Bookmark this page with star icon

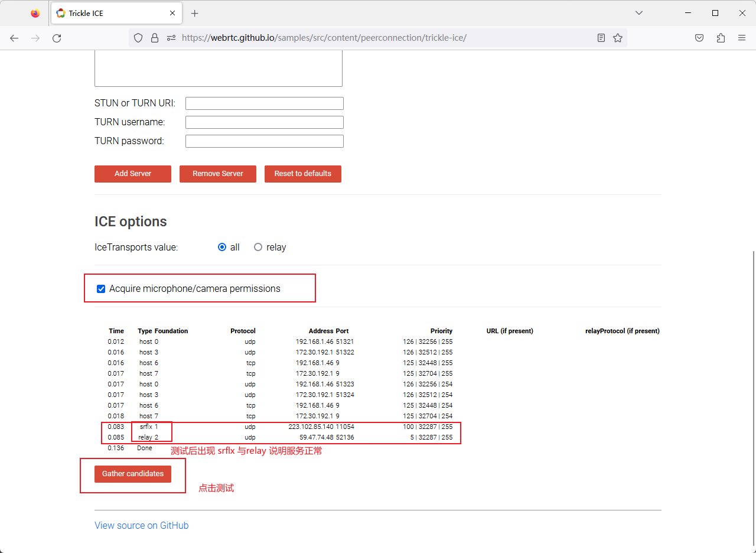(618, 38)
